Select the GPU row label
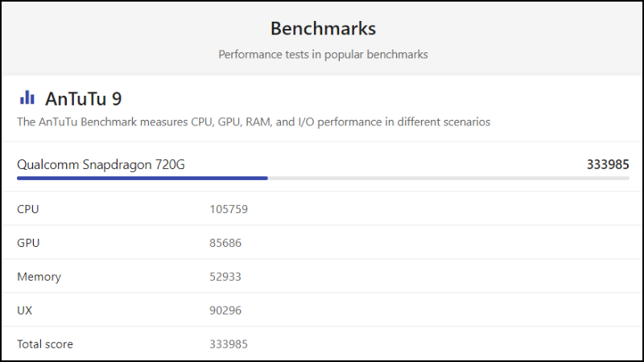The image size is (644, 362). point(28,243)
